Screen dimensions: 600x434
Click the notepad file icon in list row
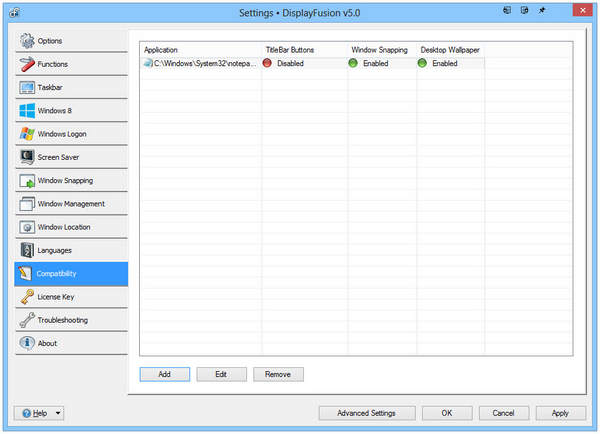coord(148,63)
